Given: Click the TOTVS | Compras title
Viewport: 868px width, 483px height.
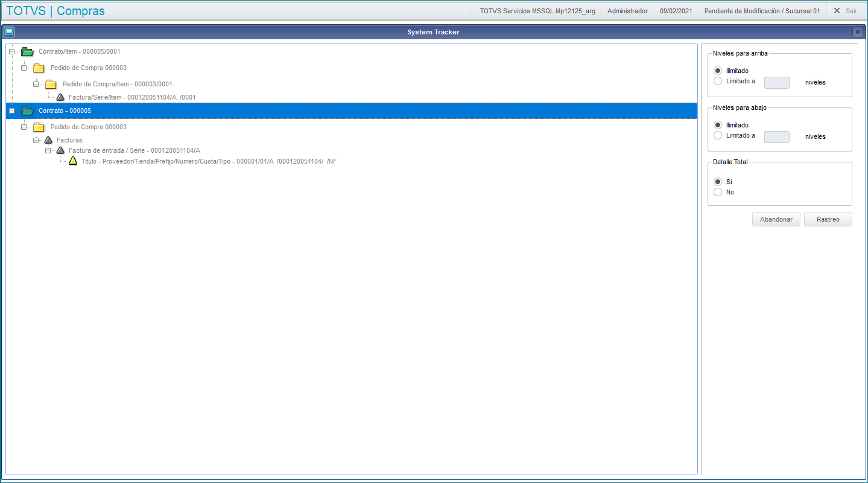Looking at the screenshot, I should pos(55,11).
